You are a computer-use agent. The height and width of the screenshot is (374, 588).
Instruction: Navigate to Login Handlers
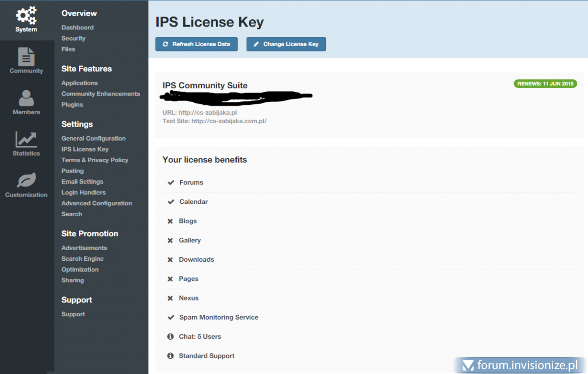click(x=83, y=192)
